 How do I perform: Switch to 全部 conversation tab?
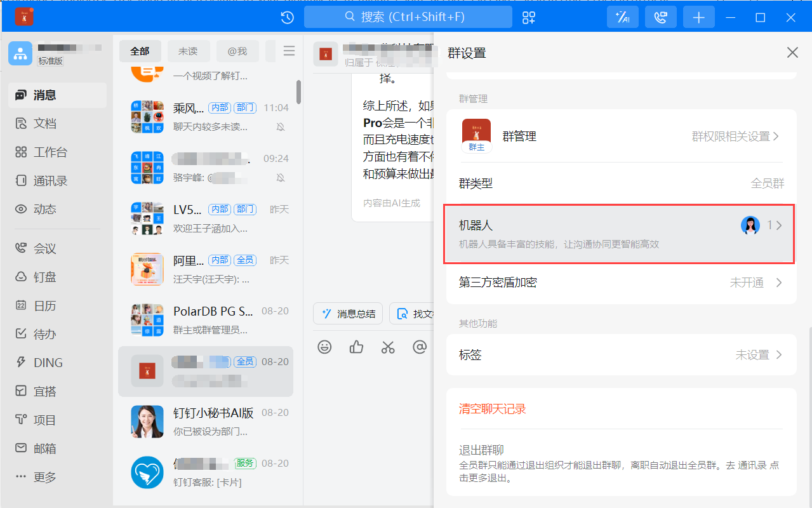(x=140, y=51)
